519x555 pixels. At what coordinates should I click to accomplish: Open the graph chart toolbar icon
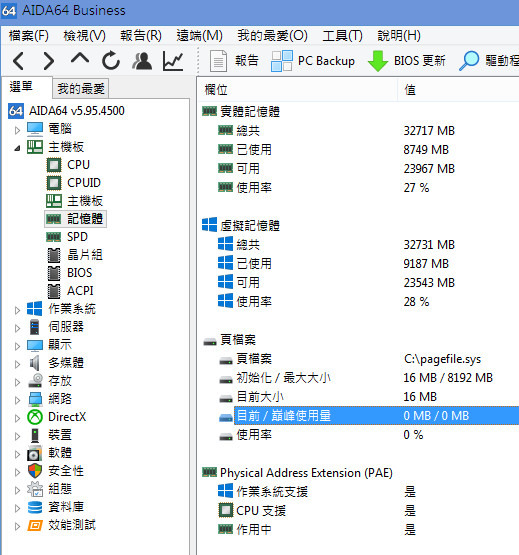pos(173,61)
